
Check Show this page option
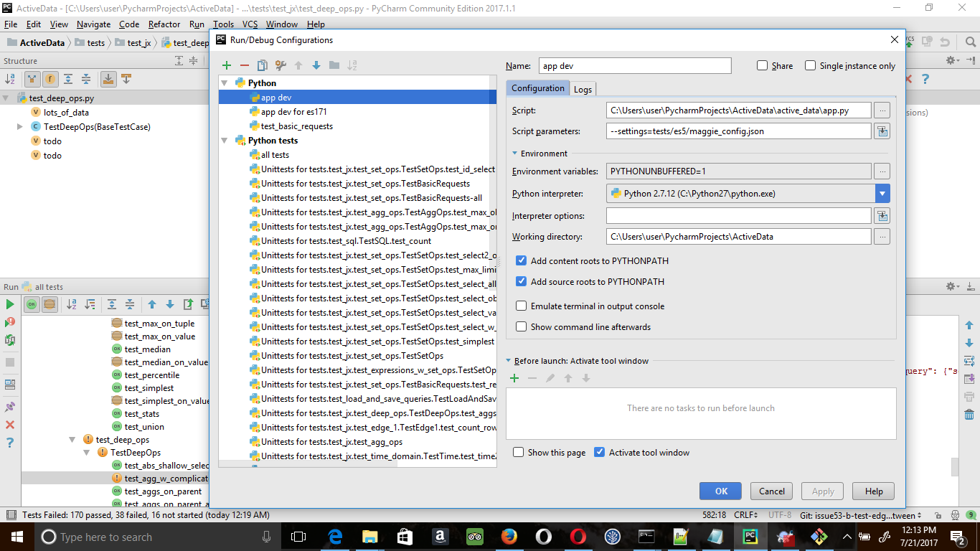pos(519,452)
